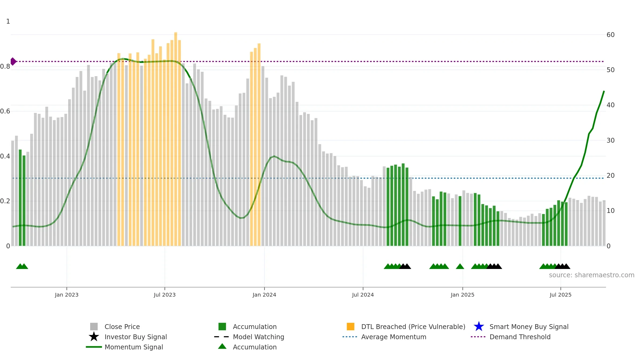Click the Jul 2024 axis label
This screenshot has height=362, width=644.
tap(363, 295)
